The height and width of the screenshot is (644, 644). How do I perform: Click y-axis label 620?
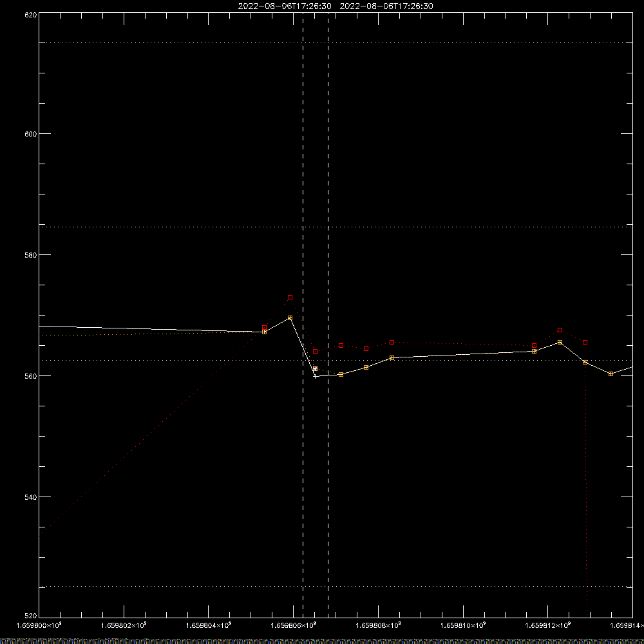[31, 15]
